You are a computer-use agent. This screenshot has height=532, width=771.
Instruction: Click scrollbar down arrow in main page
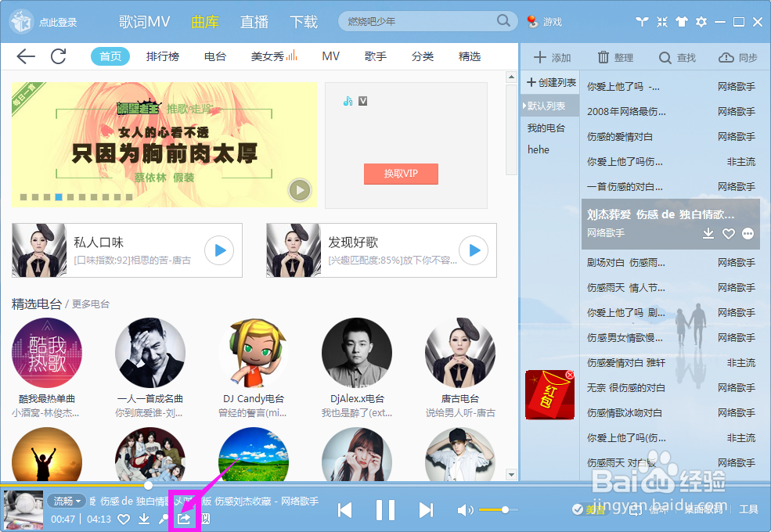[511, 475]
